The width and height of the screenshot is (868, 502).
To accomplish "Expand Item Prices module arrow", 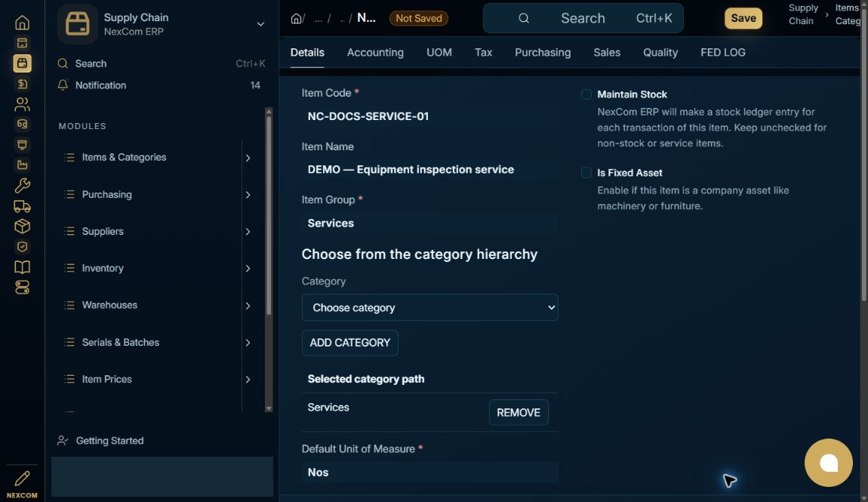I will (x=248, y=379).
